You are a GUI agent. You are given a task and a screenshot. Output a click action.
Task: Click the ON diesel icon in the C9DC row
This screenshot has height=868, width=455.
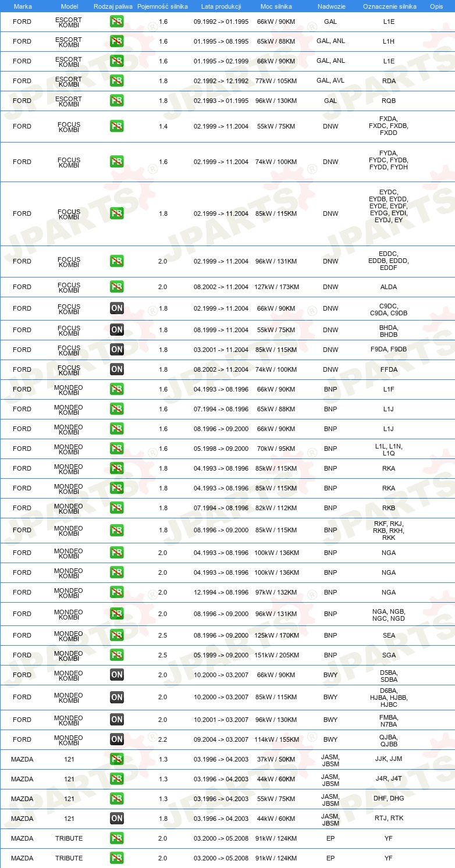[117, 308]
